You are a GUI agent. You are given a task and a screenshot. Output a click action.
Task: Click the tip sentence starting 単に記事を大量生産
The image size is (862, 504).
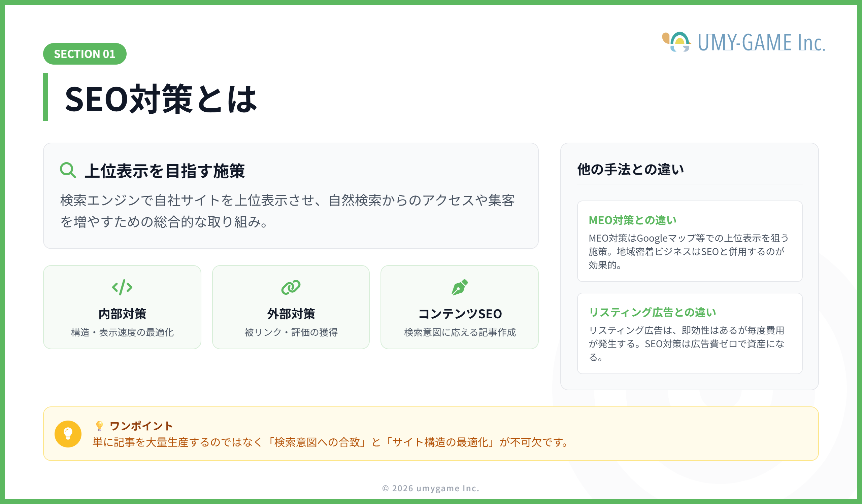point(331,442)
